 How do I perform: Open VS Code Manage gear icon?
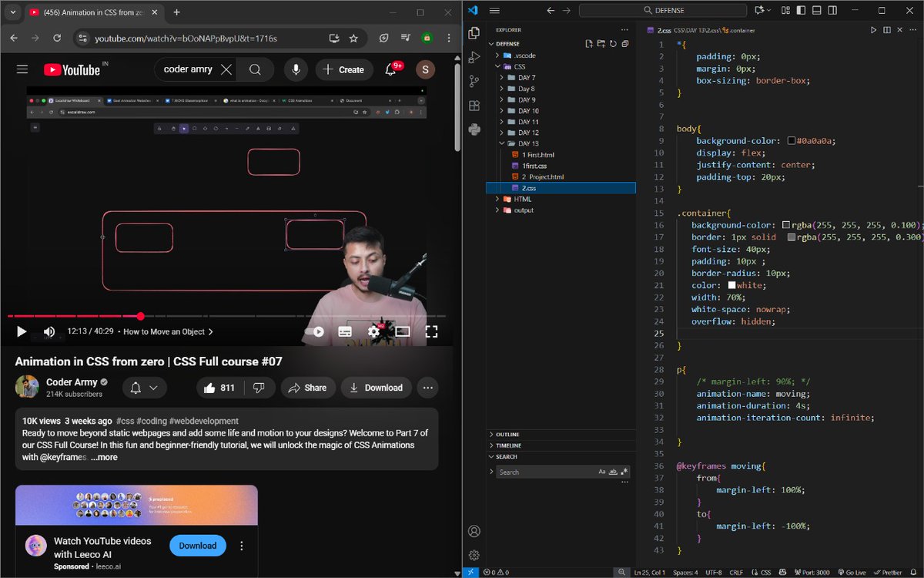click(474, 555)
